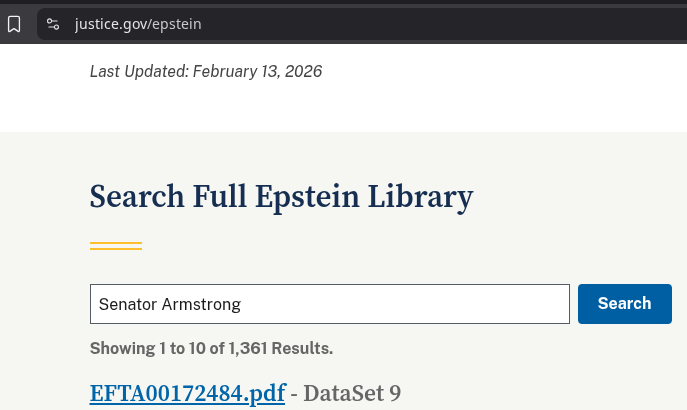Click the Search Full Epstein Library heading
Screen dimensions: 687x410
(x=281, y=197)
